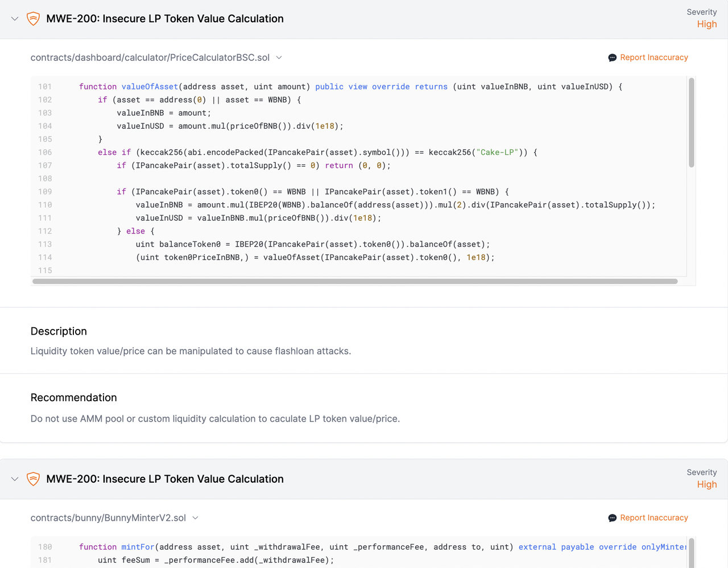Click vertical scrollbar of PriceCalculatorBSC code block
Image resolution: width=728 pixels, height=568 pixels.
point(692,122)
